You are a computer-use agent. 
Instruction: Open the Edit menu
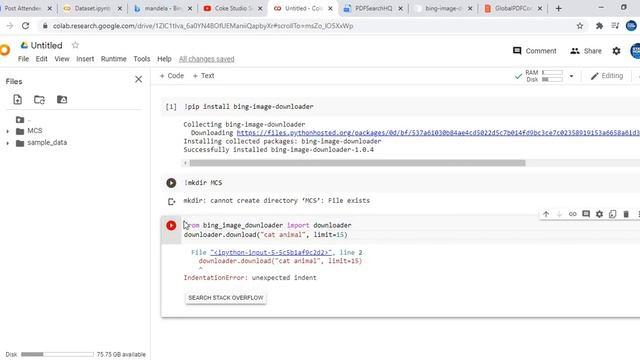(41, 59)
